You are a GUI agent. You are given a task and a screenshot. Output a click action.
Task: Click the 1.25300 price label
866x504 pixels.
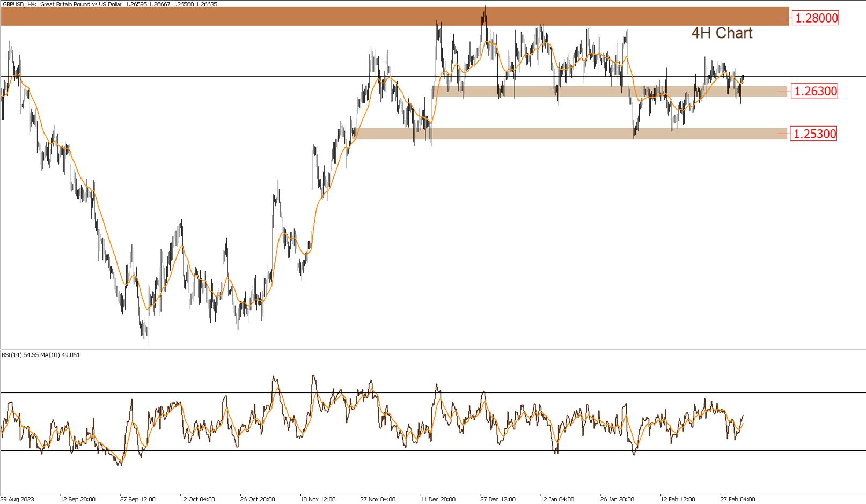click(814, 134)
